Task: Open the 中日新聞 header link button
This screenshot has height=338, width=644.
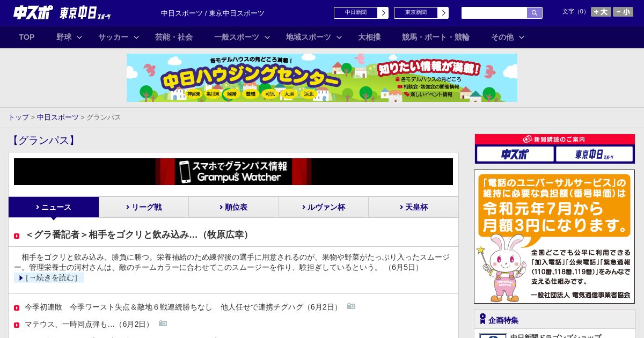Action: pos(361,13)
